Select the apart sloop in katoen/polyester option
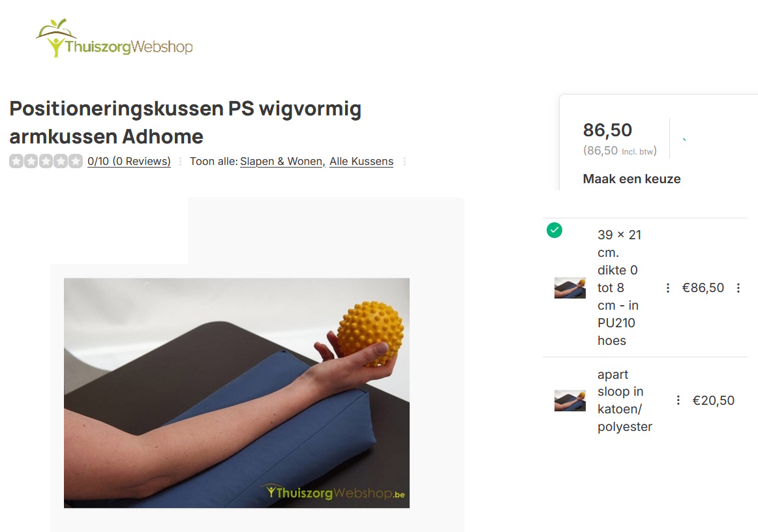This screenshot has width=758, height=532. click(x=645, y=400)
